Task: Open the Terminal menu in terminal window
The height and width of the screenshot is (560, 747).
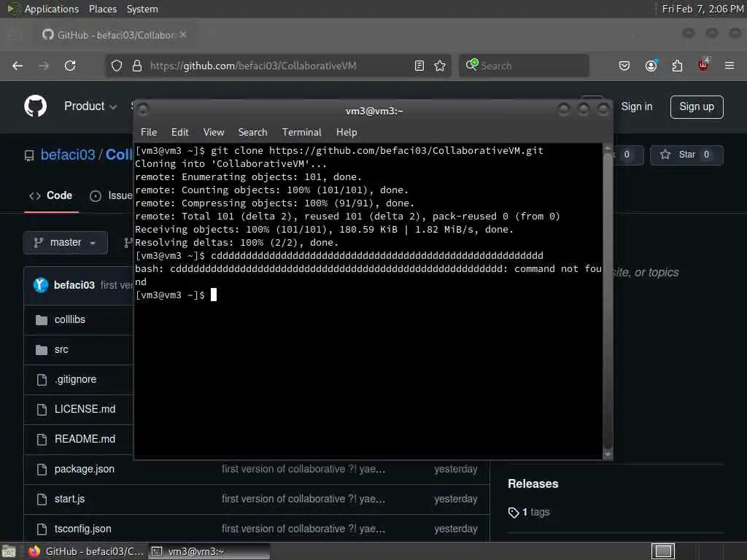Action: (301, 133)
